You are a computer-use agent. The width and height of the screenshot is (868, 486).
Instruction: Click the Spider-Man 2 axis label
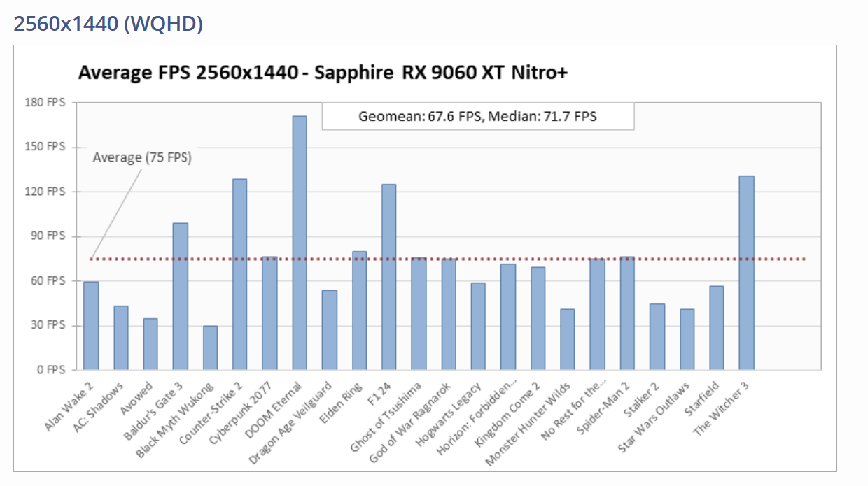[603, 410]
